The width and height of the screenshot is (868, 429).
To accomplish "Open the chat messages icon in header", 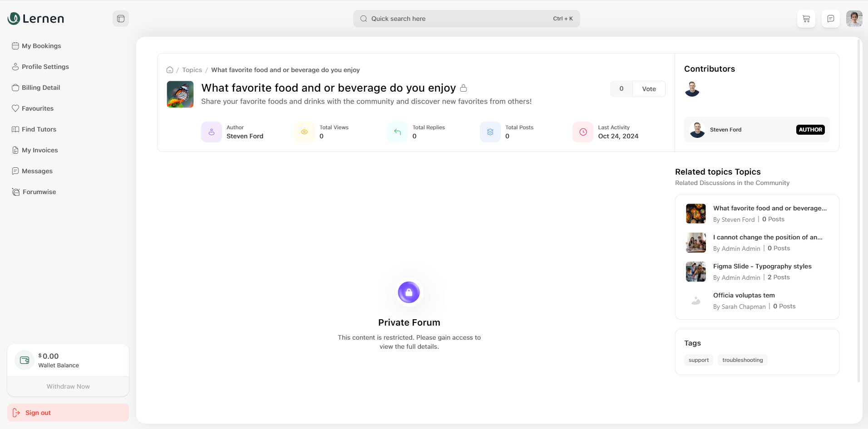I will pyautogui.click(x=830, y=19).
